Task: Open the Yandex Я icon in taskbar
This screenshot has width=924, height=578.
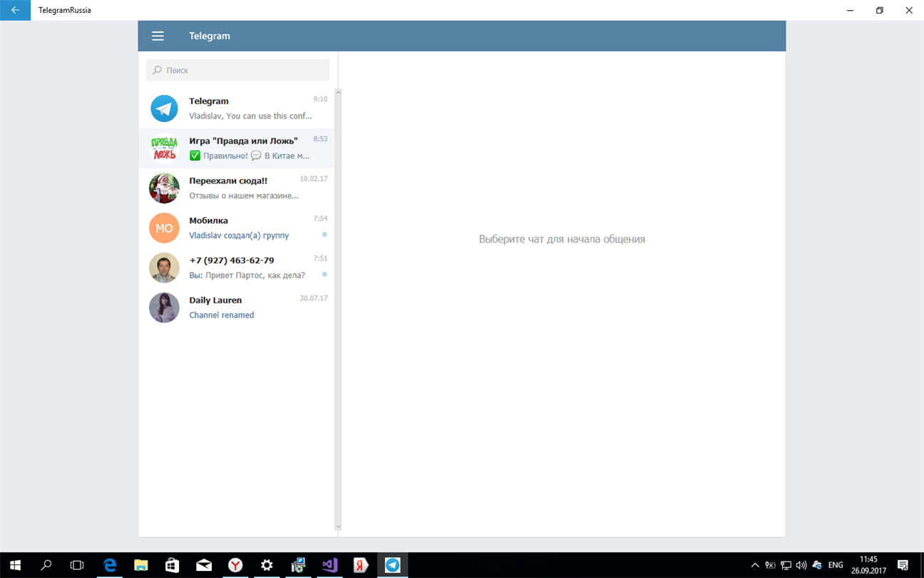Action: [x=361, y=565]
